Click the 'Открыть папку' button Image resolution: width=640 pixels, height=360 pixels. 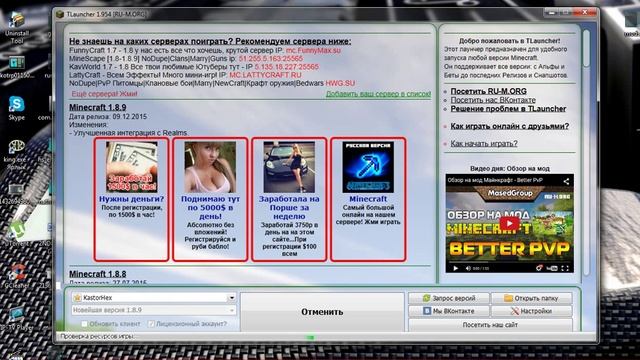point(531,298)
